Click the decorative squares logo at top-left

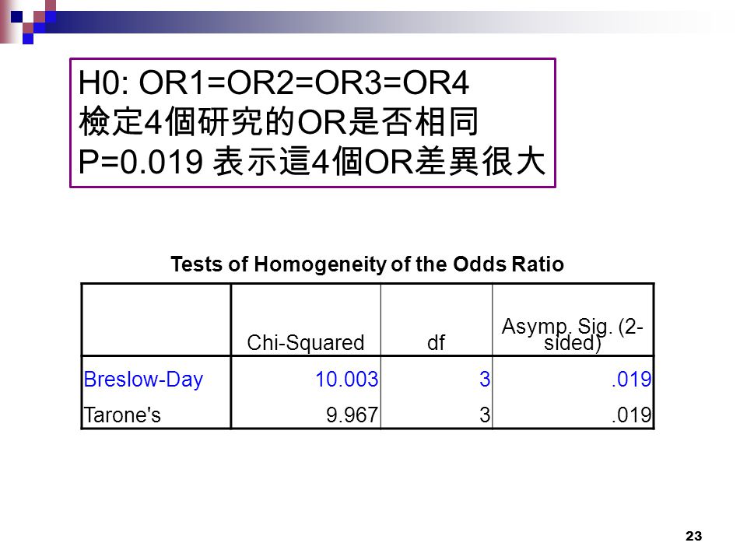click(x=29, y=22)
